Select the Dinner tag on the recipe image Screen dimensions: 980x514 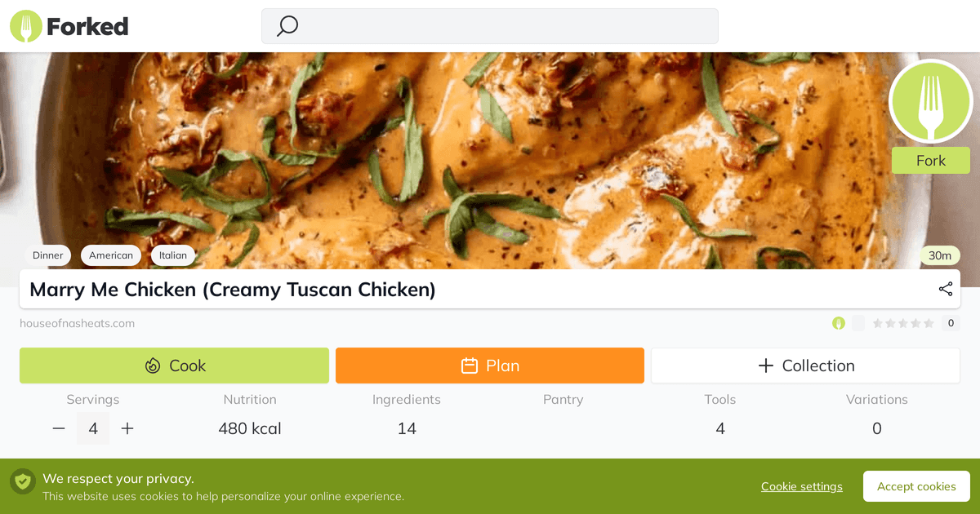tap(47, 255)
